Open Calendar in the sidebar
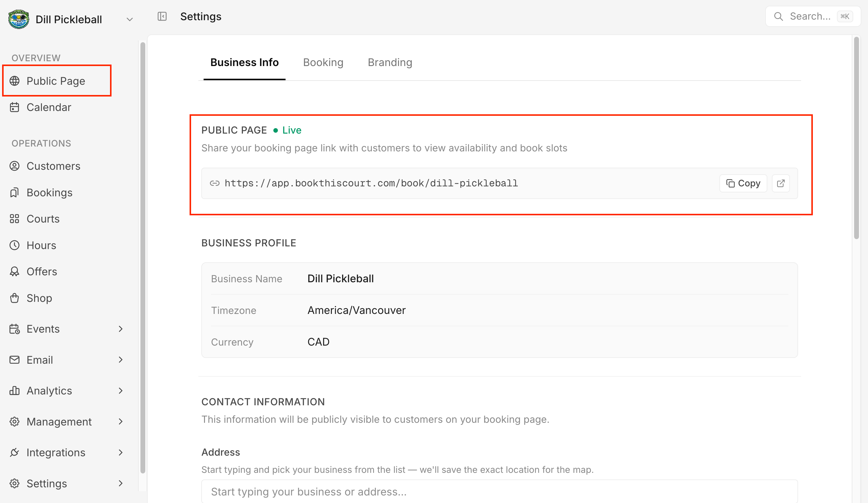This screenshot has height=503, width=868. tap(49, 107)
